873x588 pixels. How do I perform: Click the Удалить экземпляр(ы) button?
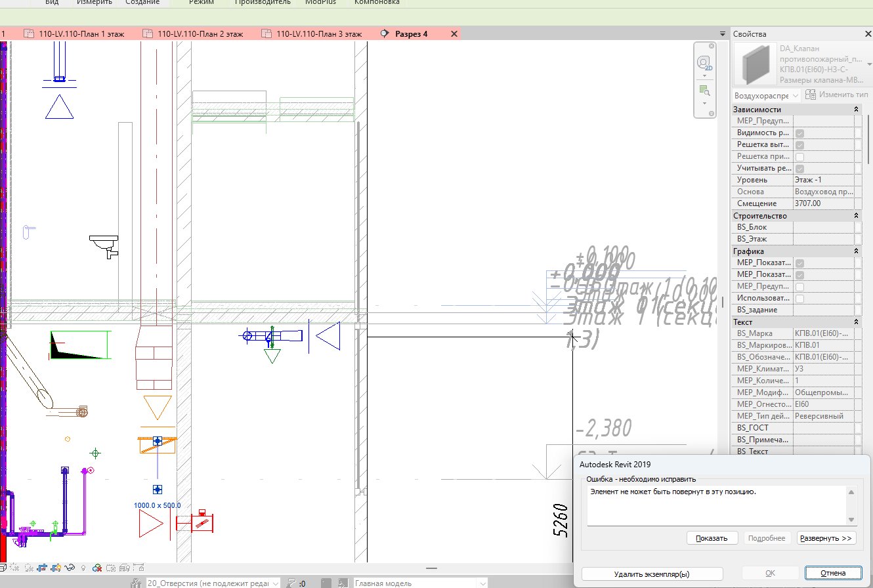[x=652, y=574]
